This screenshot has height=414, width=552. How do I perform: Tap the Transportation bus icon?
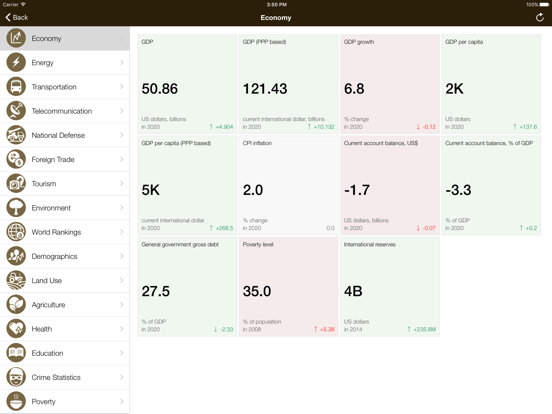(16, 87)
